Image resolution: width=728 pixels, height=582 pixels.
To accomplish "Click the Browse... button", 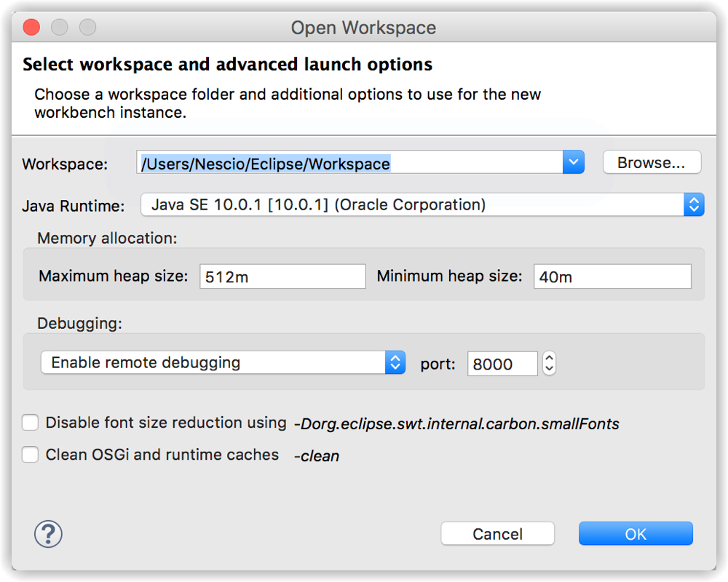I will tap(652, 162).
